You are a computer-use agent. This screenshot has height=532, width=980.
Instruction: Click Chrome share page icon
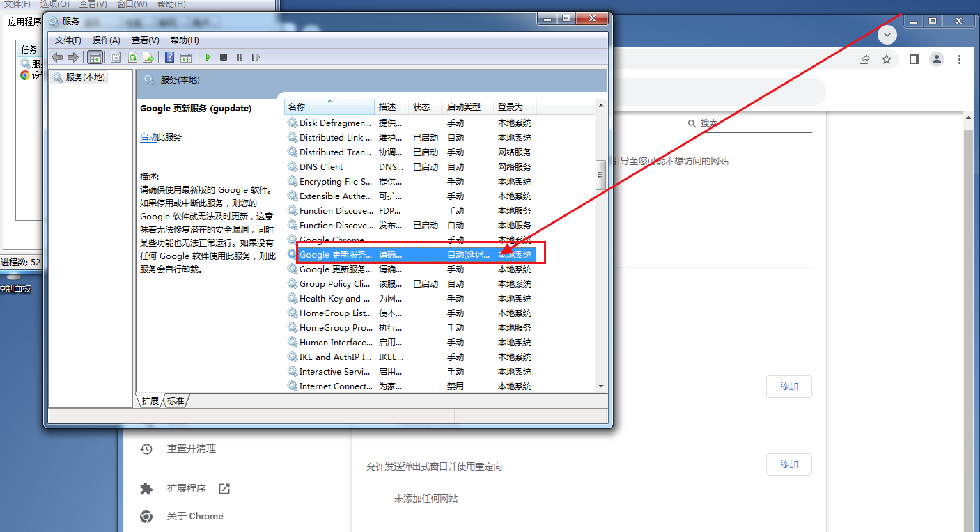[864, 59]
